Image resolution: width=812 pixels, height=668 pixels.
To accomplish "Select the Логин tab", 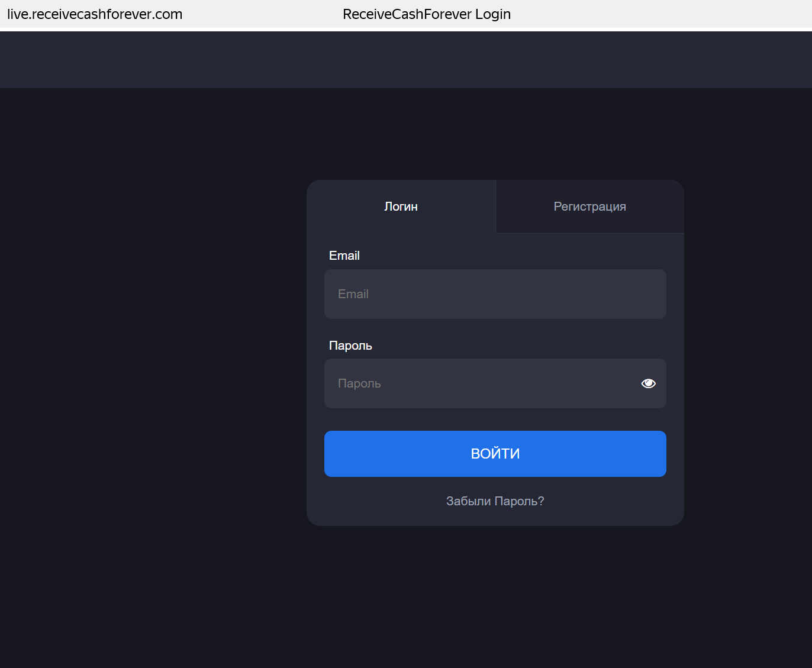I will (401, 206).
